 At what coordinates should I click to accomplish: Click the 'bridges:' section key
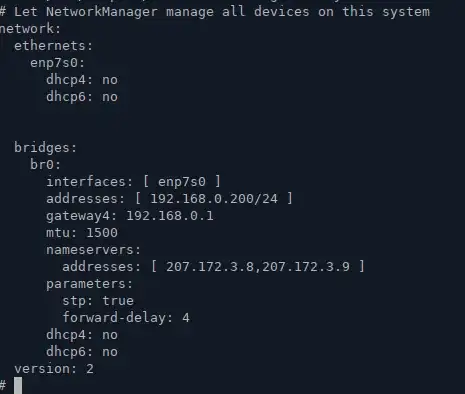tap(46, 148)
